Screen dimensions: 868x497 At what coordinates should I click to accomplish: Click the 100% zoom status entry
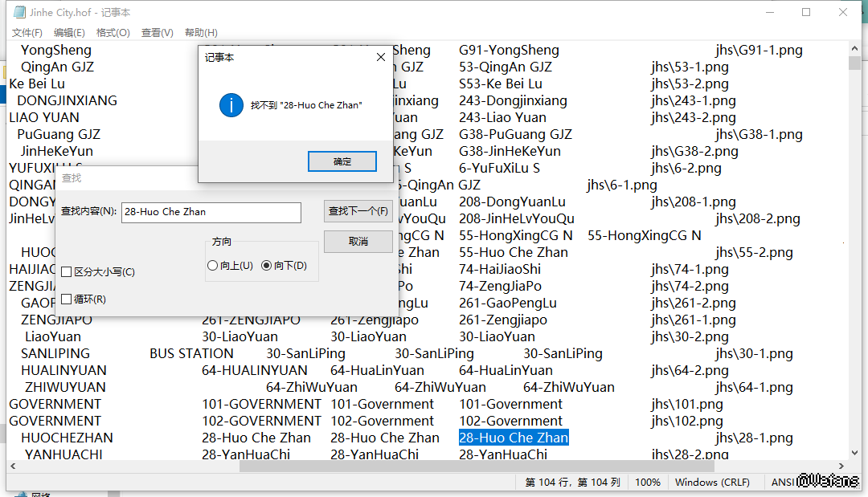[x=648, y=482]
